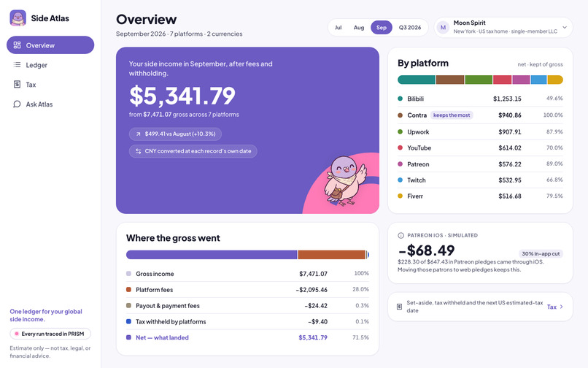Click the Side Atlas logo icon

pyautogui.click(x=18, y=18)
